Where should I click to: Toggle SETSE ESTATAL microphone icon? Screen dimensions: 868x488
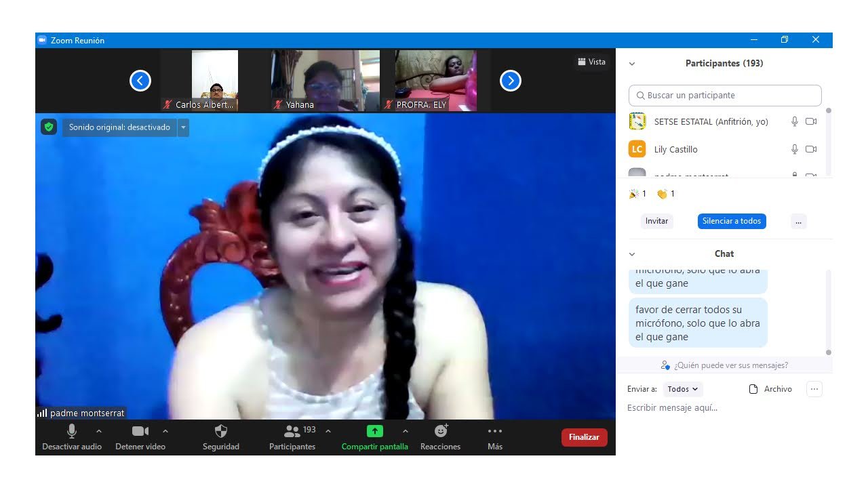click(795, 121)
